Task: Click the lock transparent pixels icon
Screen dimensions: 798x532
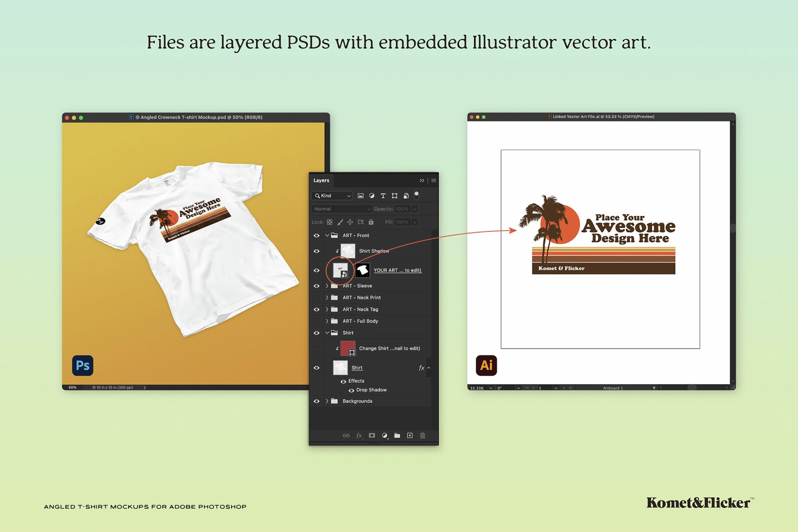Action: 330,222
